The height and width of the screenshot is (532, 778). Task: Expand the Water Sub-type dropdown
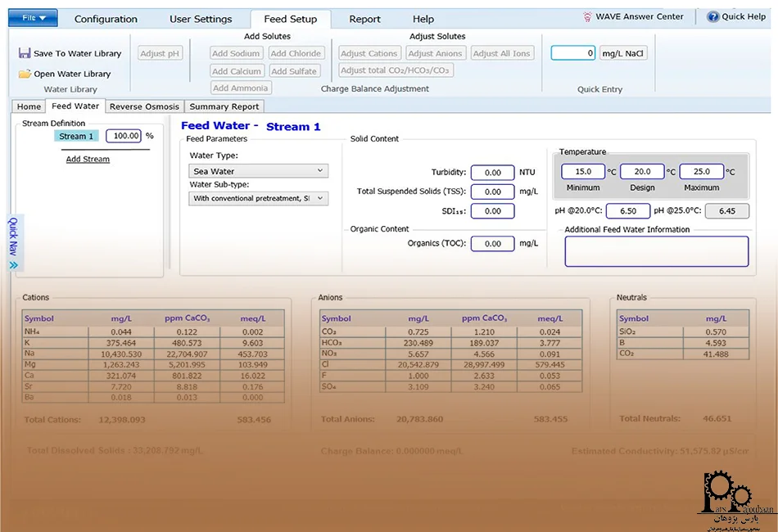coord(258,198)
